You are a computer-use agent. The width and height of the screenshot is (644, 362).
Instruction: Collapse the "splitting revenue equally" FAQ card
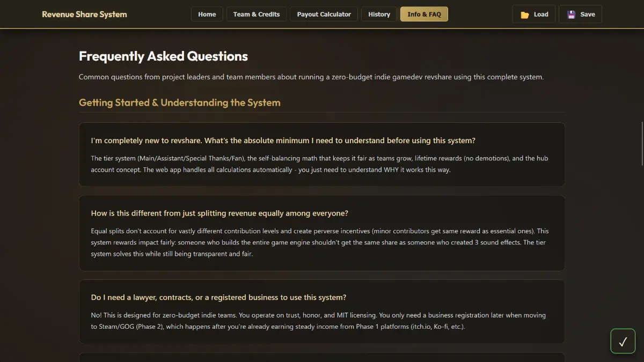pyautogui.click(x=219, y=213)
